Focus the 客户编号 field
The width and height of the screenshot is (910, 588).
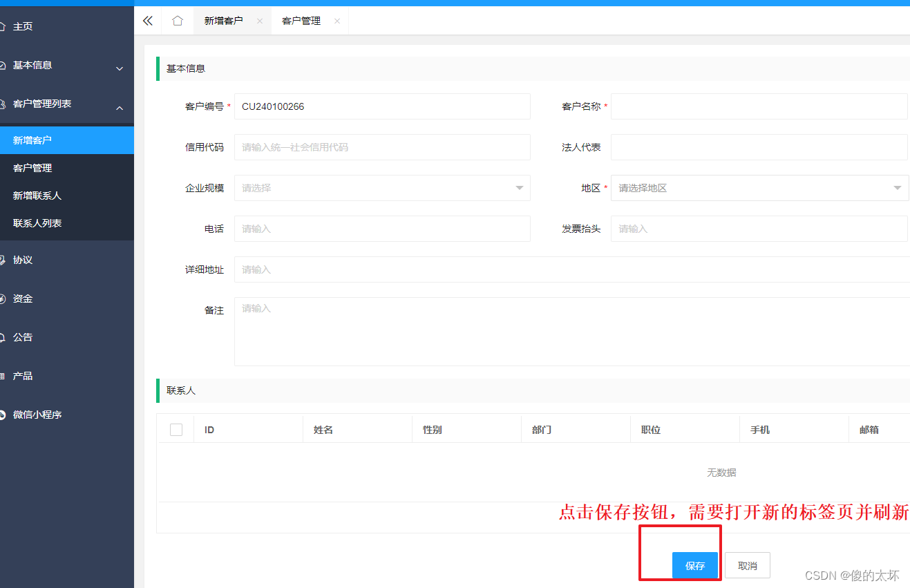point(382,106)
